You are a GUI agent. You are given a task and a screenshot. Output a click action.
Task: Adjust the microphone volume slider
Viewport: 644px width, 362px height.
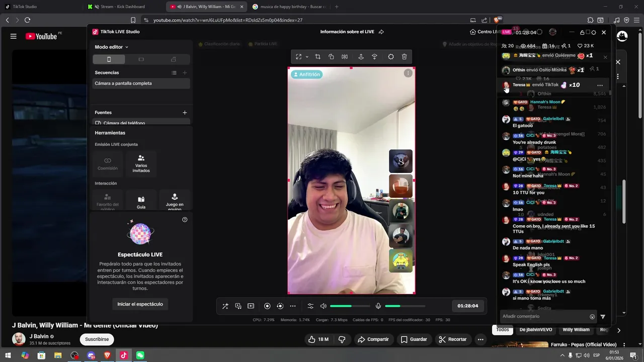point(405,306)
